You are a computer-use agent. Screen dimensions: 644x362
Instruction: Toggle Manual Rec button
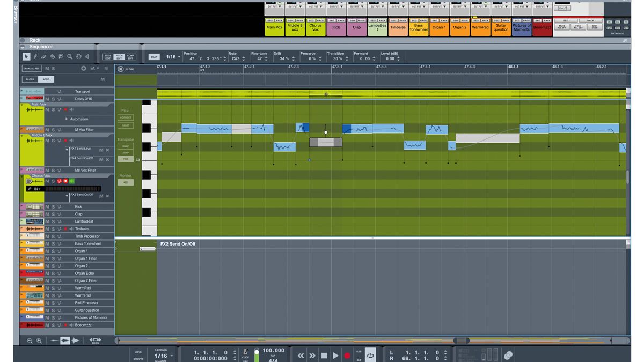point(32,68)
